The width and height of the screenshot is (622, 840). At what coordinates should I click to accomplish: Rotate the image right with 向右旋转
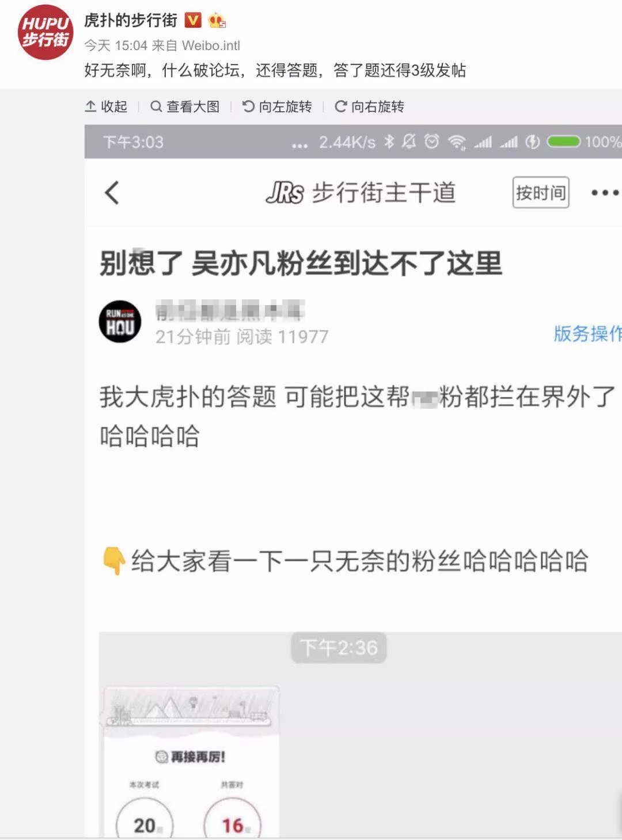tap(370, 107)
